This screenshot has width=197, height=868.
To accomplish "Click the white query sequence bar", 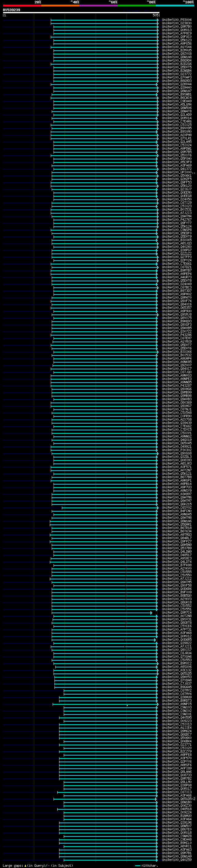I will point(81,12).
